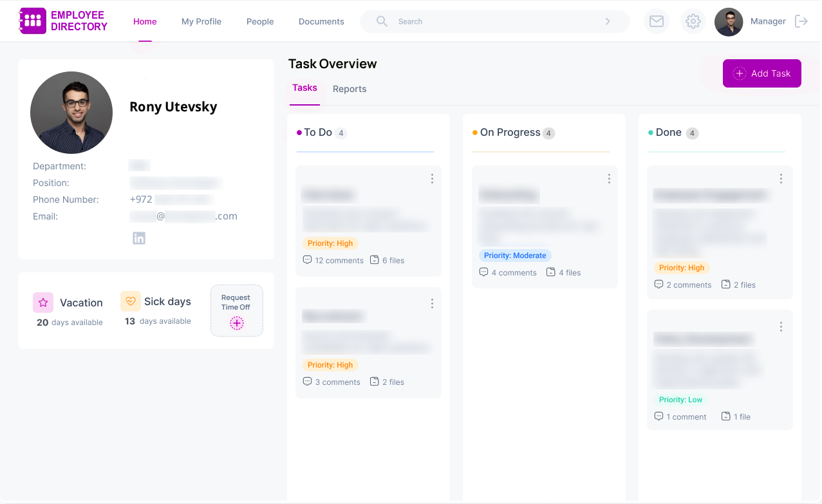
Task: Click the Sick days heart icon
Action: pos(130,301)
